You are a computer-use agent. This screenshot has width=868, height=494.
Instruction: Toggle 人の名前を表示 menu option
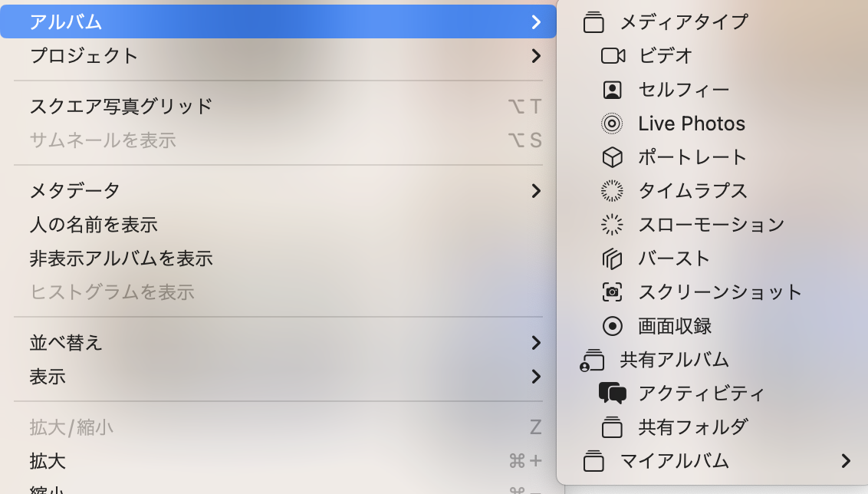click(x=94, y=225)
